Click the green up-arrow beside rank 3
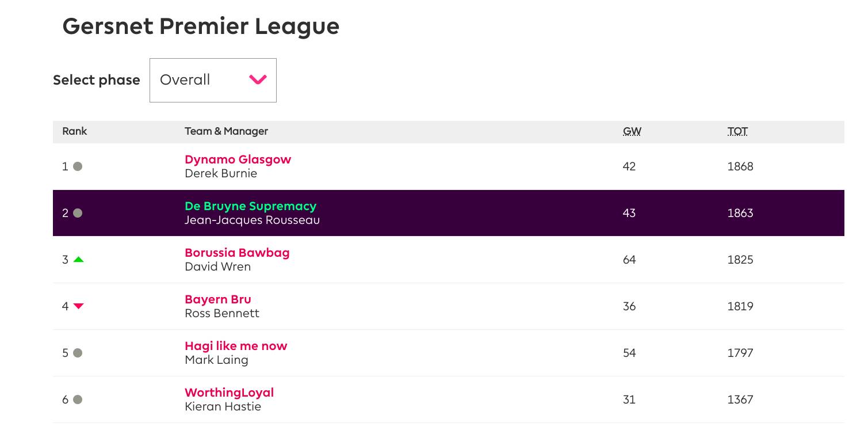Image resolution: width=868 pixels, height=445 pixels. 79,260
